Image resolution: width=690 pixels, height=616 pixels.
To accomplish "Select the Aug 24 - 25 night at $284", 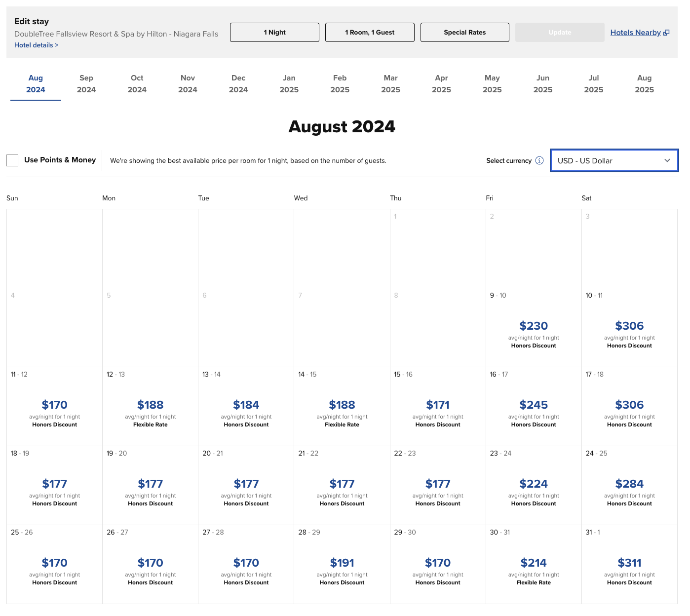I will [x=629, y=486].
